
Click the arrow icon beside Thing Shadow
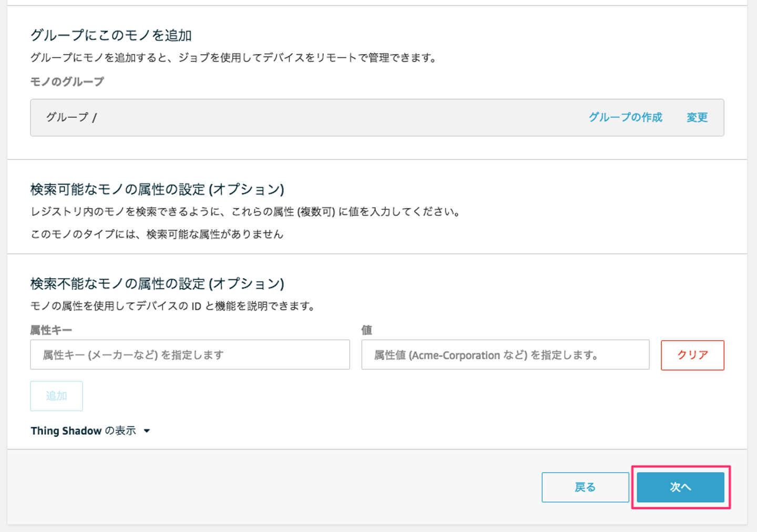(147, 431)
